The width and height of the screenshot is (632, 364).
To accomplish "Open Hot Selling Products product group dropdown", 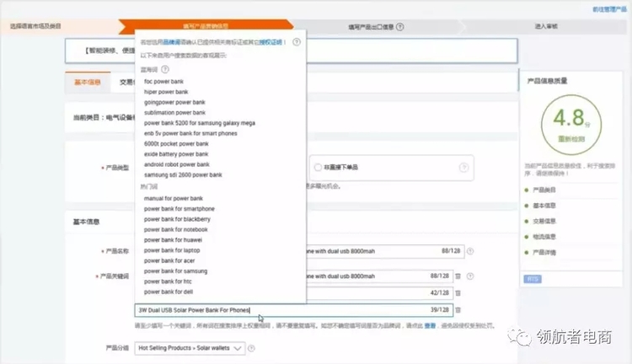I will [190, 348].
